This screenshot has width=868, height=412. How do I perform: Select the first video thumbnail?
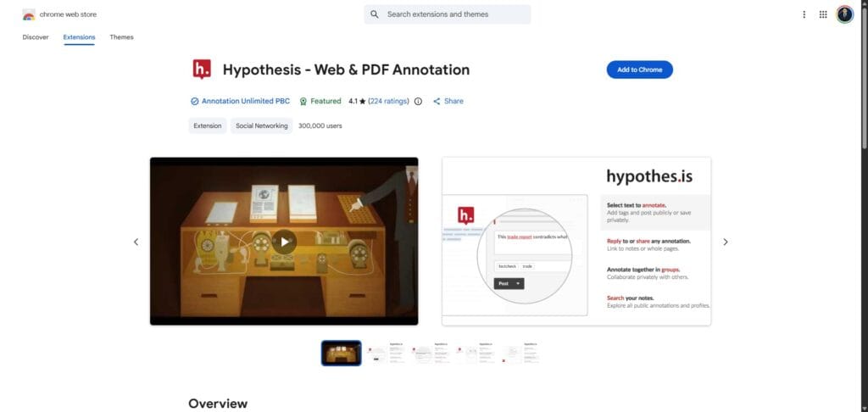coord(342,354)
